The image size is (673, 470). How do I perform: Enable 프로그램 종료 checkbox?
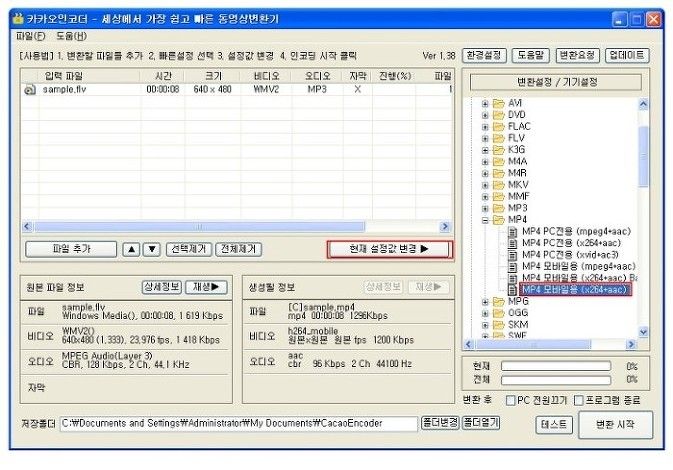[x=579, y=400]
